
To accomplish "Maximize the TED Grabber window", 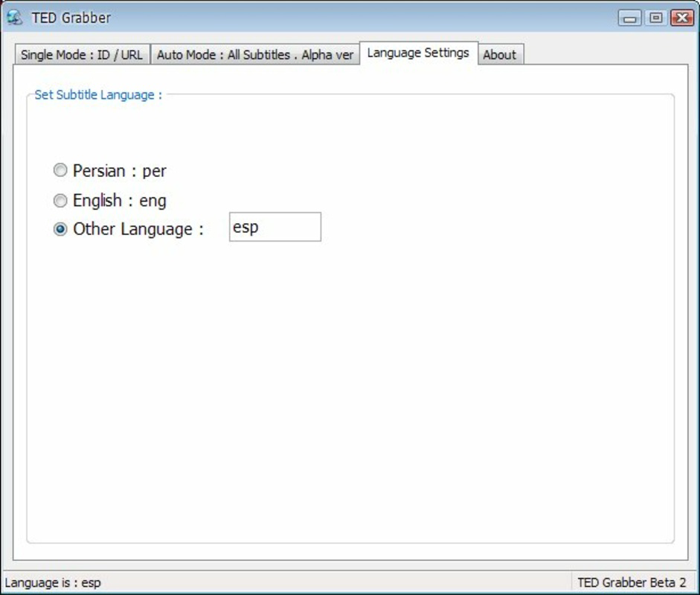I will point(656,18).
